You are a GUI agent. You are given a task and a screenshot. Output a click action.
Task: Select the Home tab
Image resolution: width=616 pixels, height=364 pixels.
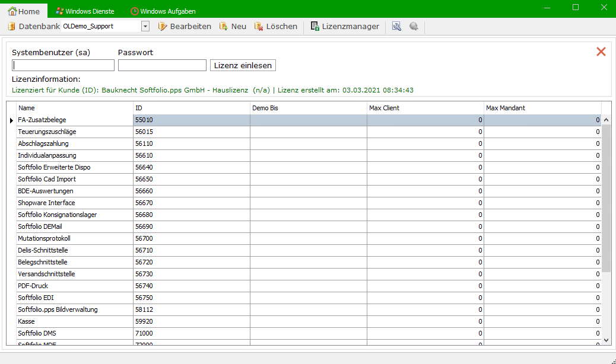click(x=24, y=11)
